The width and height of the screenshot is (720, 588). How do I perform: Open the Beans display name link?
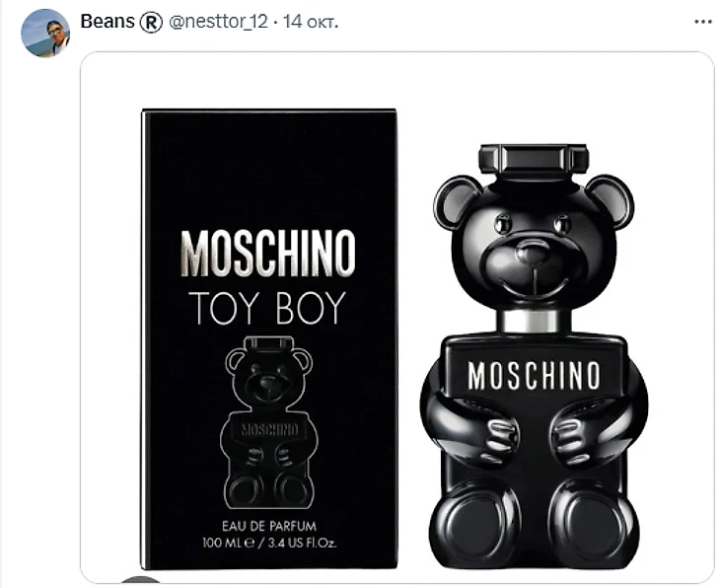click(x=107, y=22)
